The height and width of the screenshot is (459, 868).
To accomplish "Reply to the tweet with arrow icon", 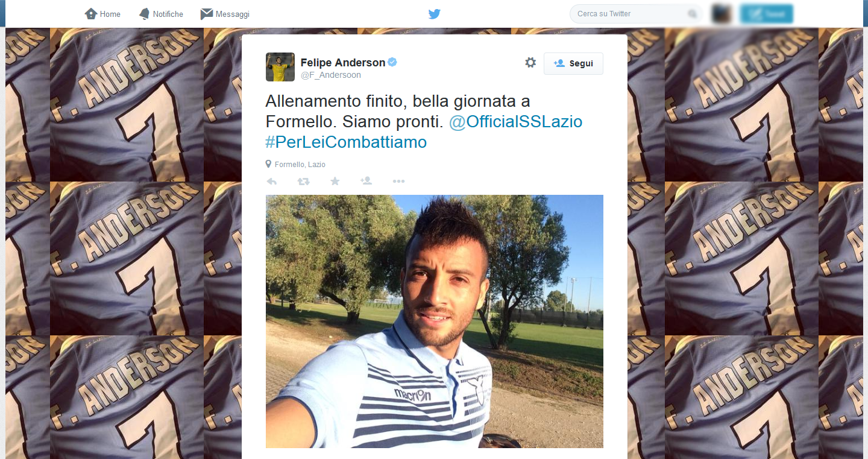I will pos(271,181).
